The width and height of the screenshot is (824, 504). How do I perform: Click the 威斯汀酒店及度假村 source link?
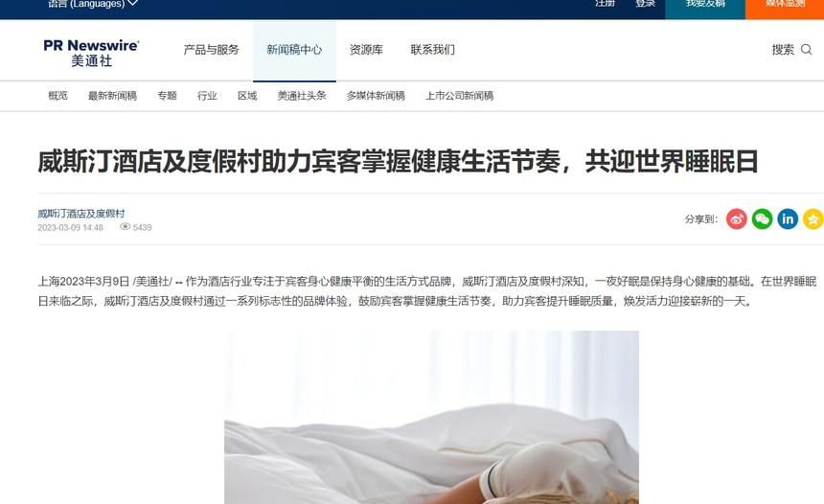click(x=80, y=214)
